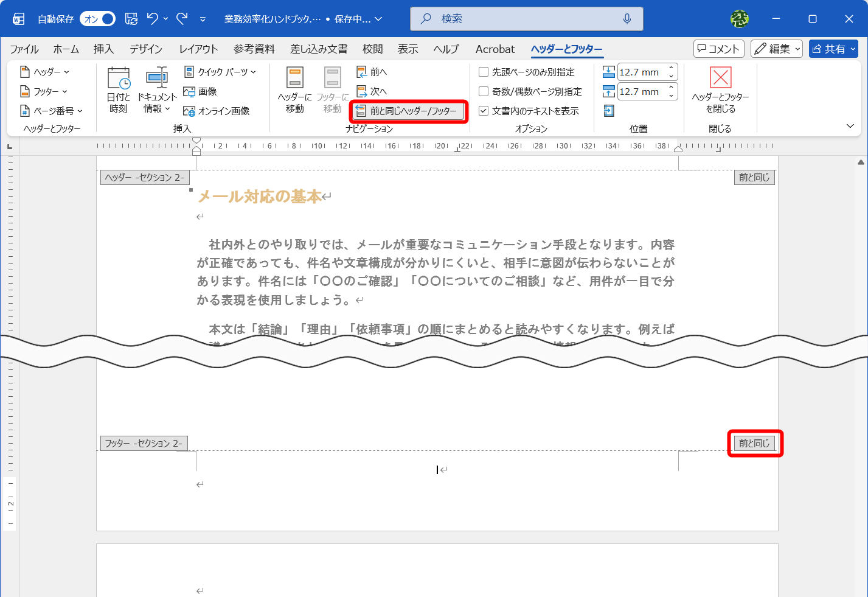
Task: Open the ヘッダー header dropdown
Action: [x=44, y=72]
